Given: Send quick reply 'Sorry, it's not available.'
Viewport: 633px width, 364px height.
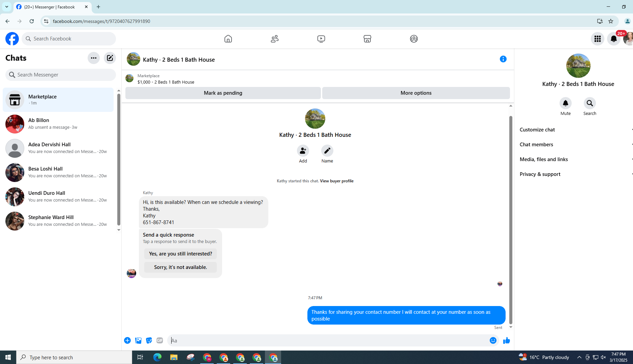Looking at the screenshot, I should [181, 267].
